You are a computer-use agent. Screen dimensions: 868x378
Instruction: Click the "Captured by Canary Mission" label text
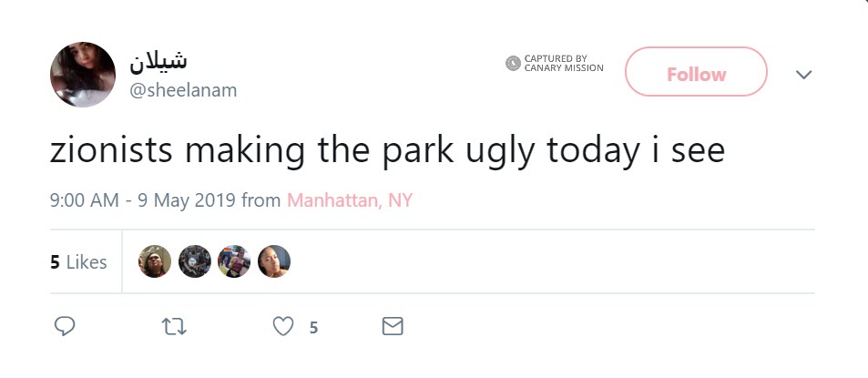pos(564,63)
